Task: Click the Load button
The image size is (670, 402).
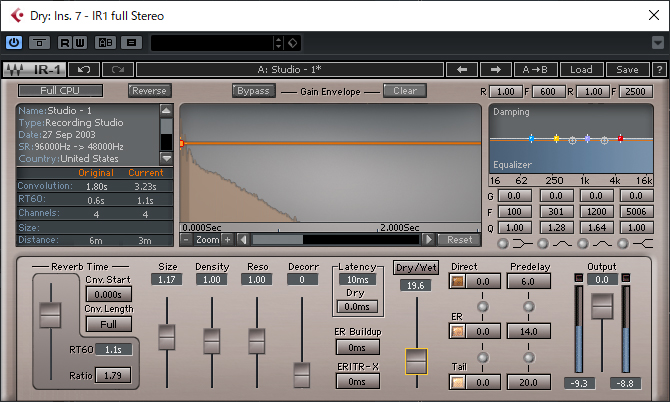Action: click(x=581, y=70)
